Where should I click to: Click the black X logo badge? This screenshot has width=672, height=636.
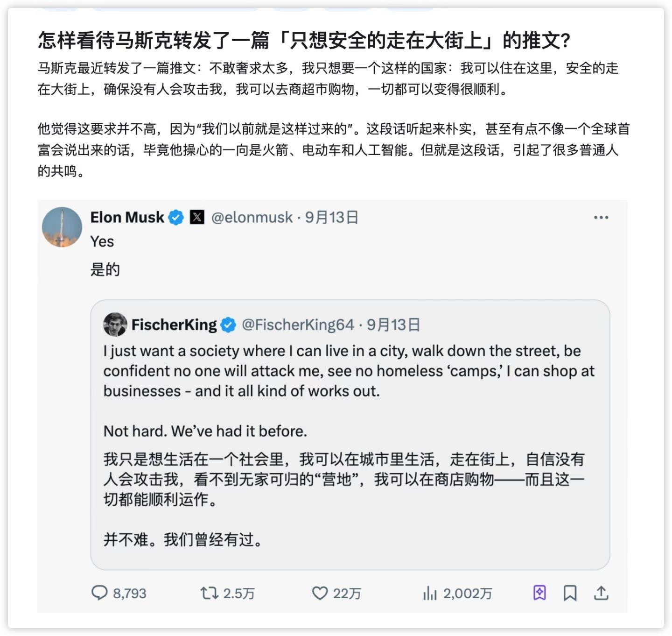pyautogui.click(x=197, y=217)
